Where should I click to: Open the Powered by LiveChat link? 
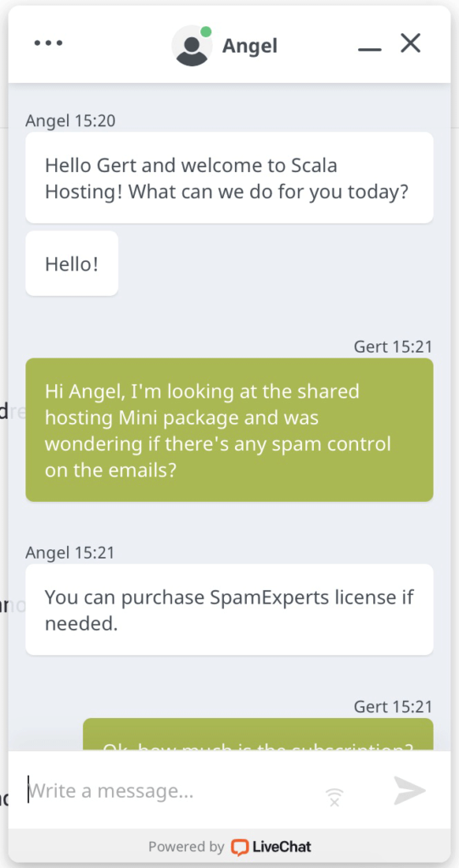[229, 847]
